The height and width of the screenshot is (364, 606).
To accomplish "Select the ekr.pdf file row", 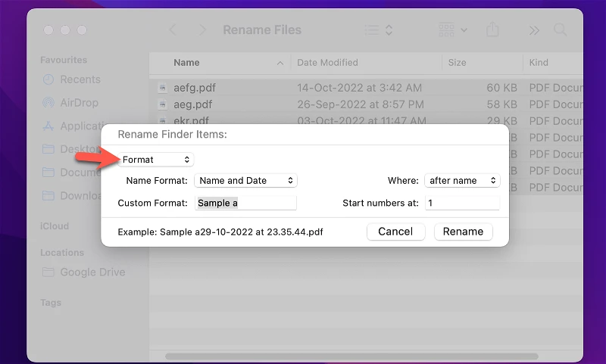I will [x=366, y=120].
